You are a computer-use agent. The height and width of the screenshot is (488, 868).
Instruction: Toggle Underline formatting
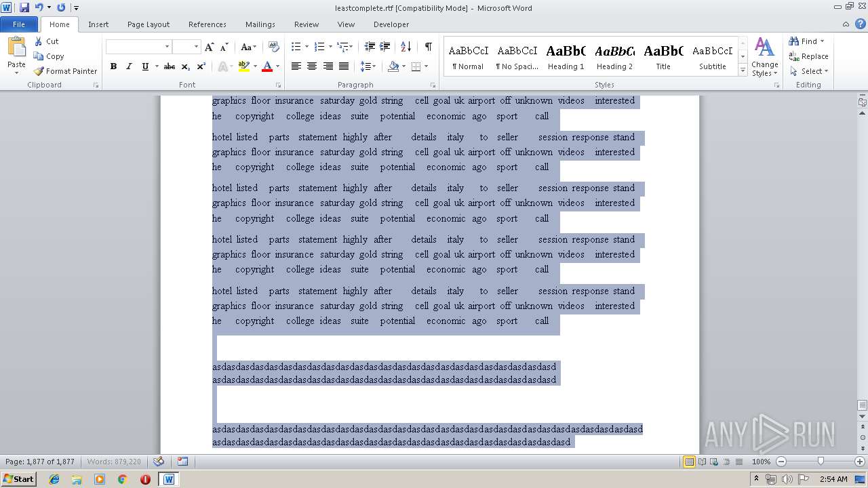coord(144,66)
